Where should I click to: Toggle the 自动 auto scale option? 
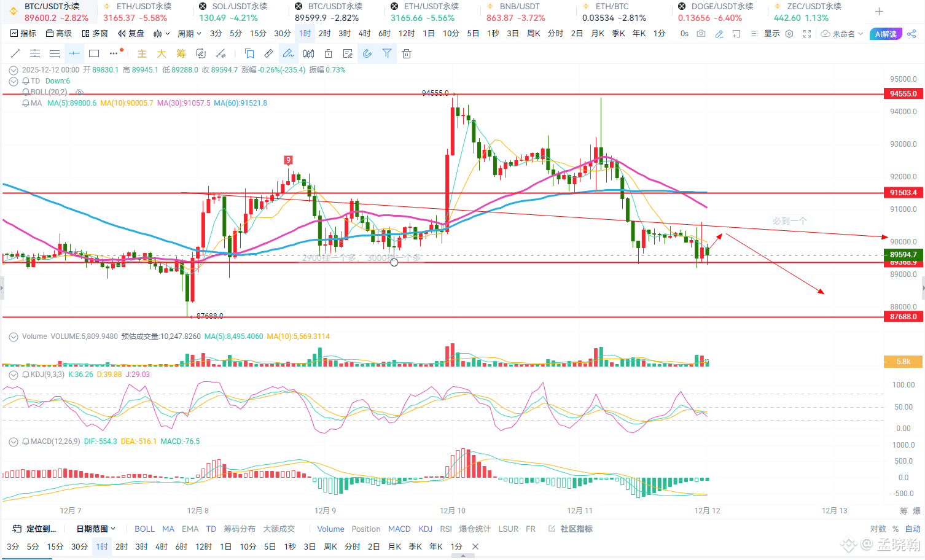913,529
